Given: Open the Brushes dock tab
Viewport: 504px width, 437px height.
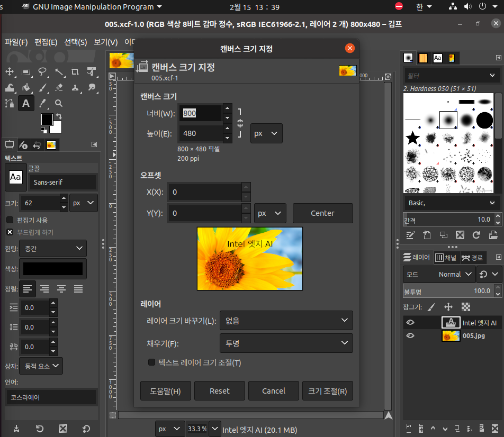Looking at the screenshot, I should [408, 58].
